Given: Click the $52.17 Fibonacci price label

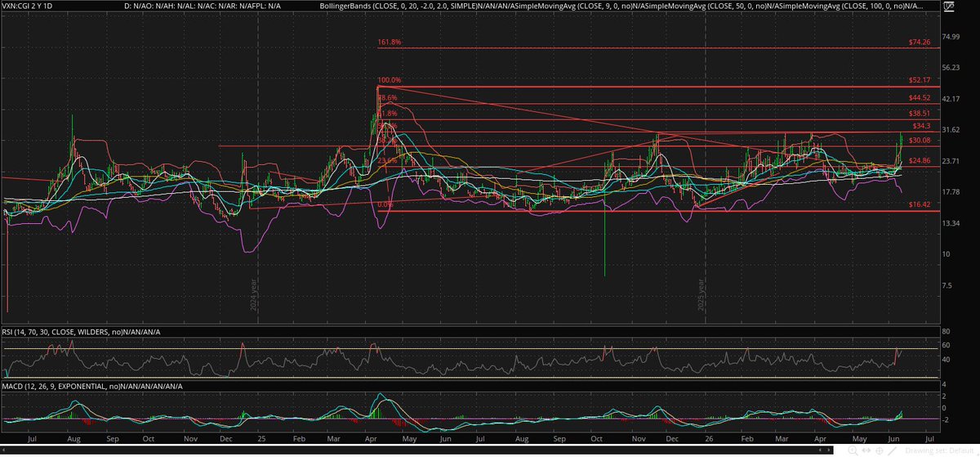Looking at the screenshot, I should pyautogui.click(x=920, y=80).
